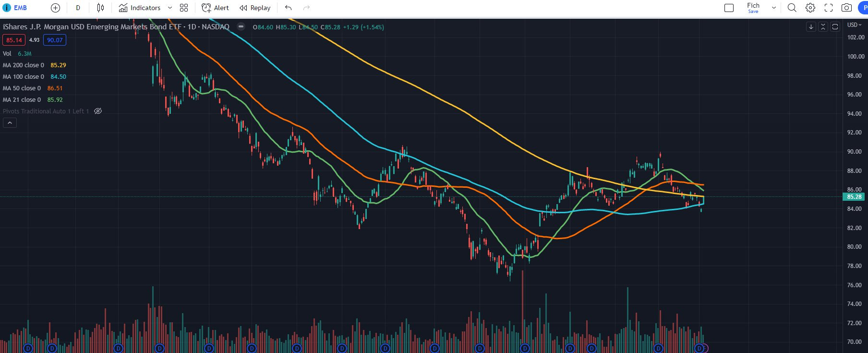Move pane down with arrow icon
The width and height of the screenshot is (868, 353).
point(811,27)
